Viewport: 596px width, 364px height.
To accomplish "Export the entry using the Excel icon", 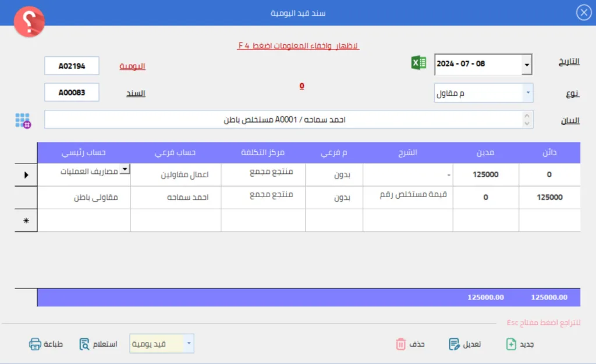I will 418,63.
